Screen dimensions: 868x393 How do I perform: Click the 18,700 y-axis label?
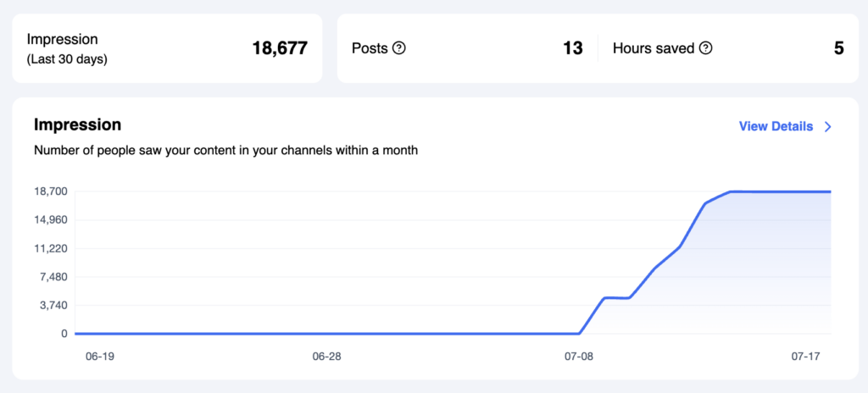pyautogui.click(x=50, y=191)
